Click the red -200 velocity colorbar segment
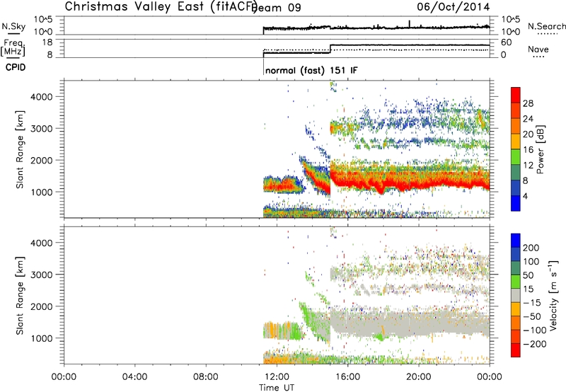The width and height of the screenshot is (566, 392). (x=516, y=350)
